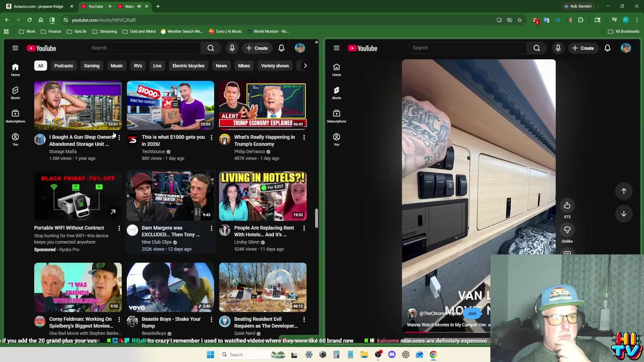Open options for Beastie Boys video
Image resolution: width=644 pixels, height=362 pixels.
[211, 319]
